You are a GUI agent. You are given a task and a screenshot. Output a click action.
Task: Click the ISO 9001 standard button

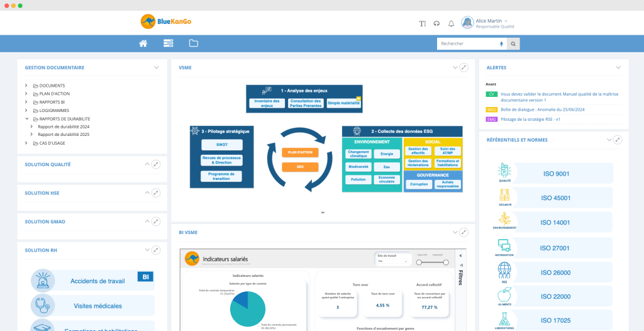click(x=555, y=173)
